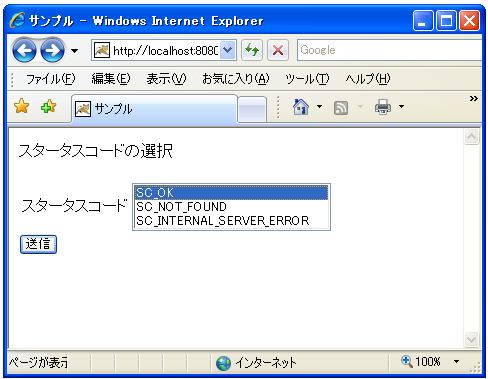The image size is (488, 379).
Task: Expand the Home button dropdown arrow
Action: 319,107
